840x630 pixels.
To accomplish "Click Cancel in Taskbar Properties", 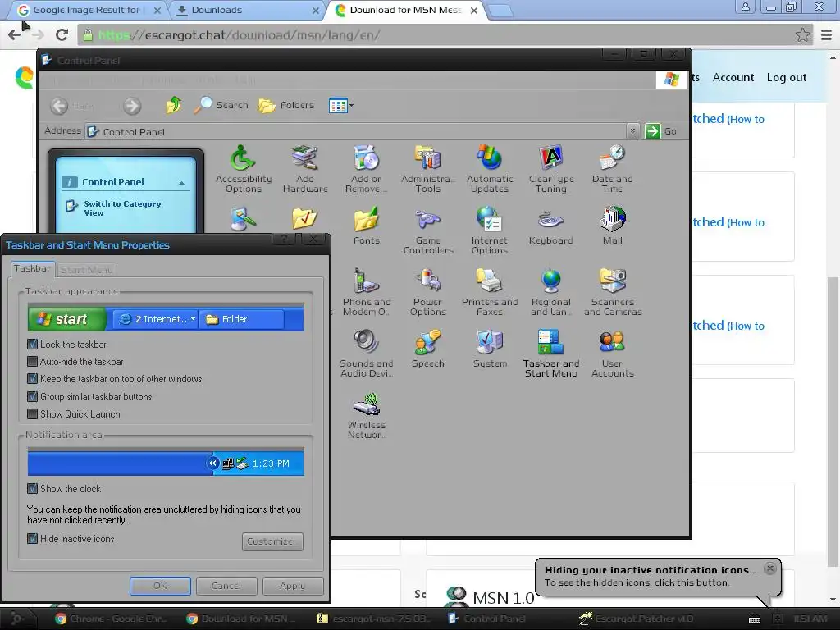I will 226,586.
